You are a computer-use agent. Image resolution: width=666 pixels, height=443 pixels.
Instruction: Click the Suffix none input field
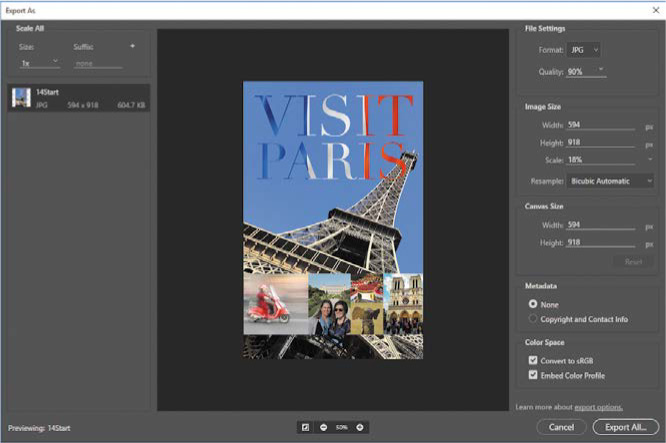[98, 63]
